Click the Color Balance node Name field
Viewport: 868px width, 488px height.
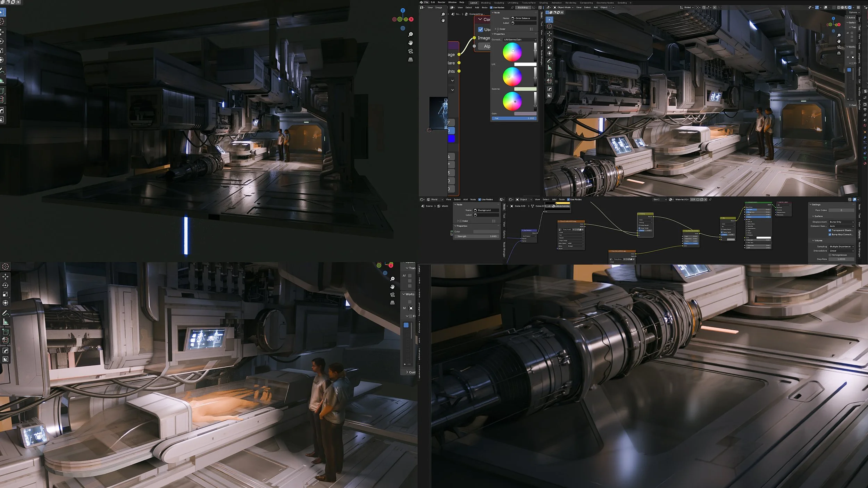tap(524, 18)
